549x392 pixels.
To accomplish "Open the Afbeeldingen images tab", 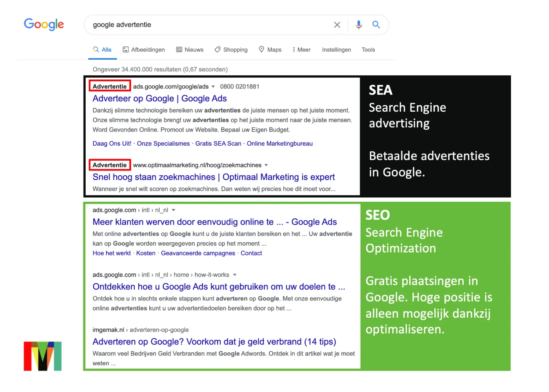I will [143, 50].
